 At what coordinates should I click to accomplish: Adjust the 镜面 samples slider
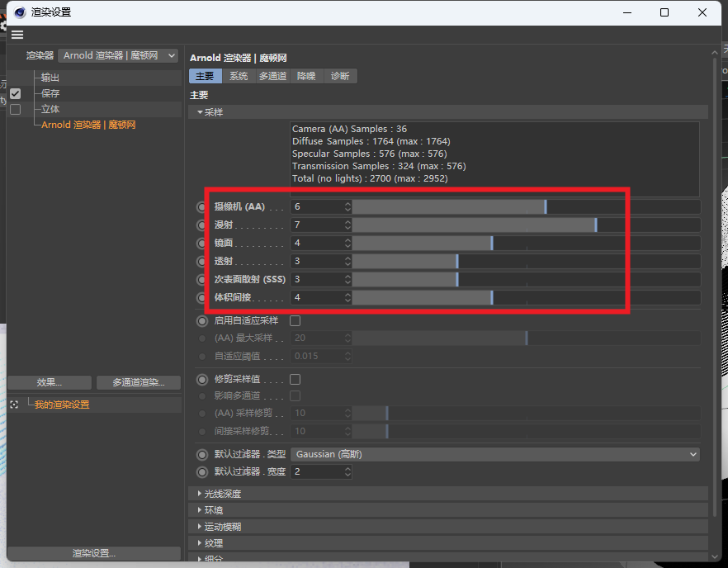click(526, 244)
